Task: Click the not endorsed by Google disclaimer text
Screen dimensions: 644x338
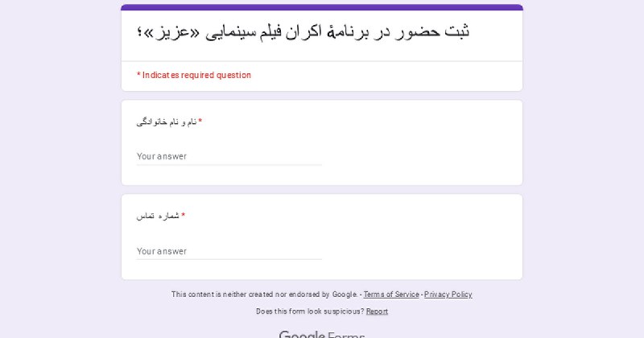Action: click(x=265, y=295)
